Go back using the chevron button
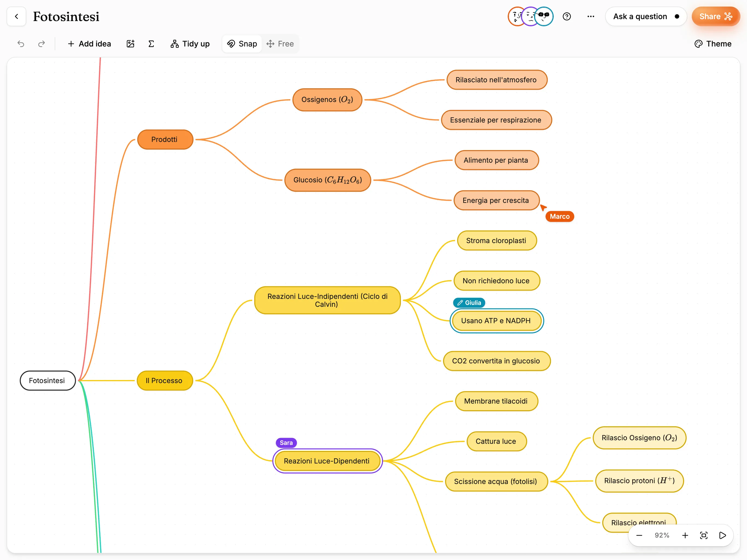747x560 pixels. click(x=16, y=16)
